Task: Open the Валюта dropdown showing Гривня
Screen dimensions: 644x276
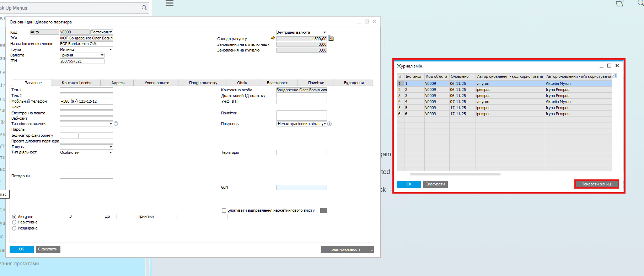Action: [102, 55]
